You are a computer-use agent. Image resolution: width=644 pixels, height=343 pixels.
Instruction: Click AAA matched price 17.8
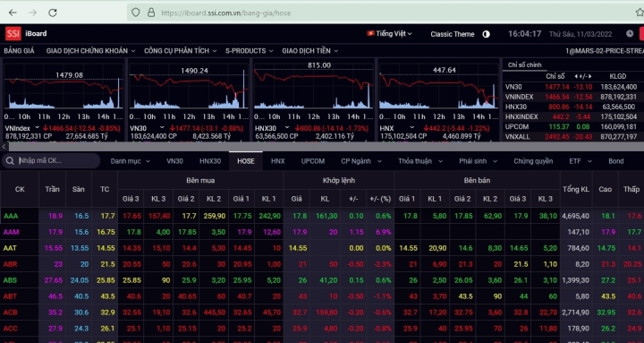coord(300,216)
